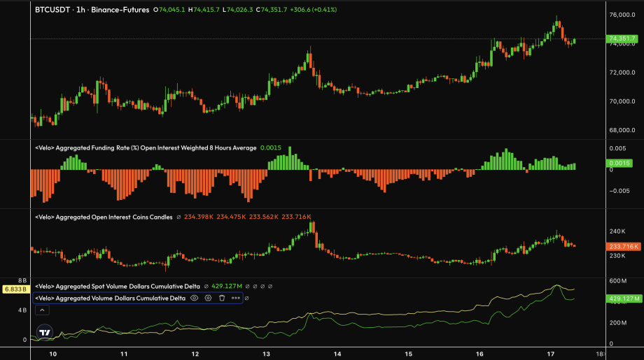Open settings for Aggregated Volume Dollars Cumulative Delta
This screenshot has height=360, width=644.
208,298
